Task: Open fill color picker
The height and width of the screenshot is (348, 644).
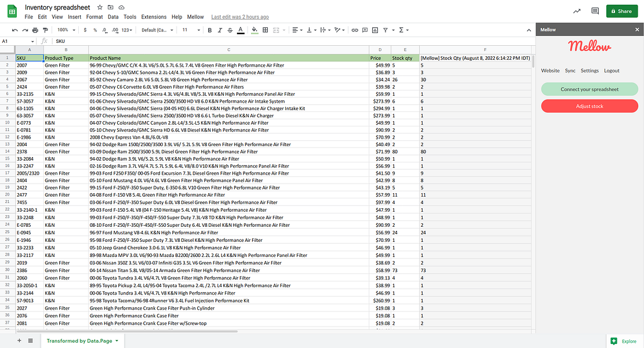Action: (x=254, y=30)
